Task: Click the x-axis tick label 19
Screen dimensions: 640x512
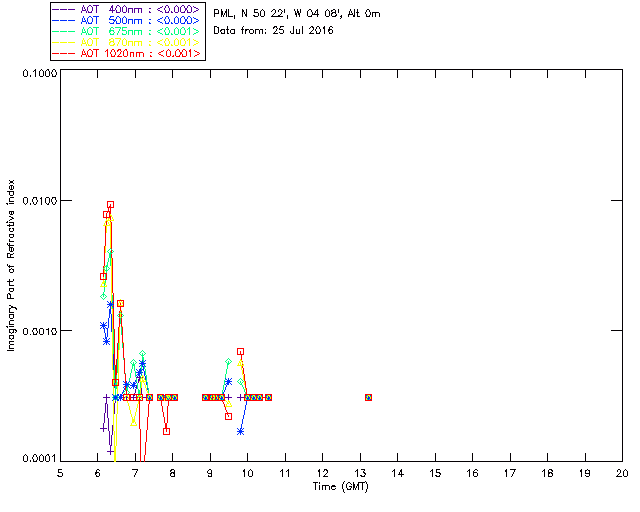Action: tap(585, 473)
